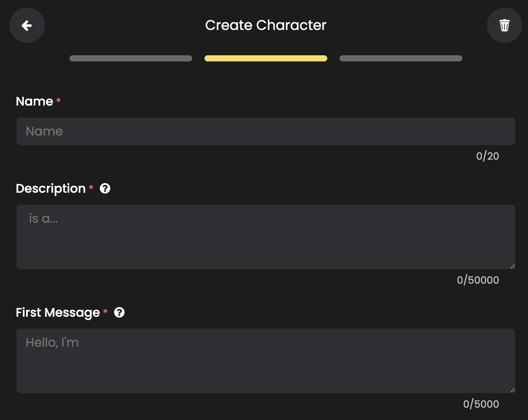The image size is (528, 420).
Task: Open the First Message help question mark
Action: 119,313
